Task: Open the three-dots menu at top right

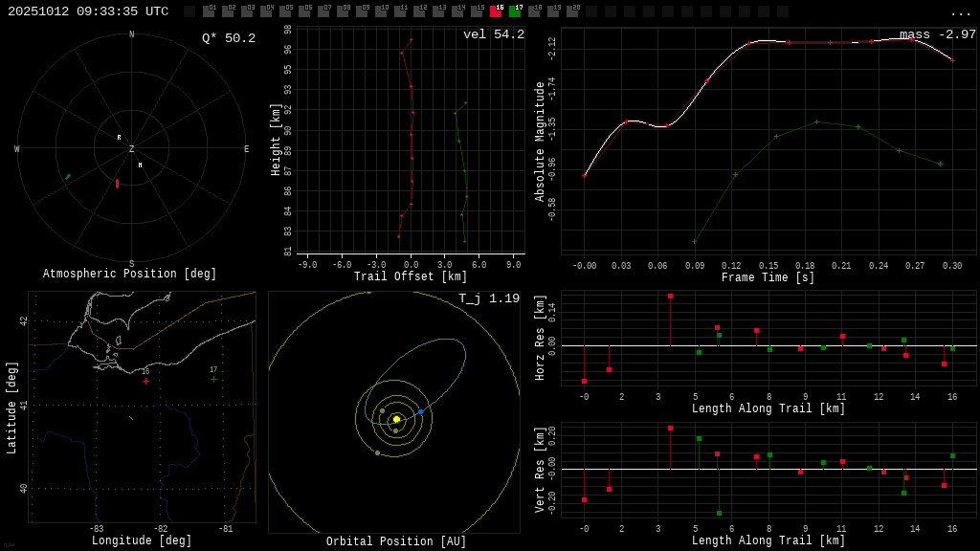Action: [960, 12]
